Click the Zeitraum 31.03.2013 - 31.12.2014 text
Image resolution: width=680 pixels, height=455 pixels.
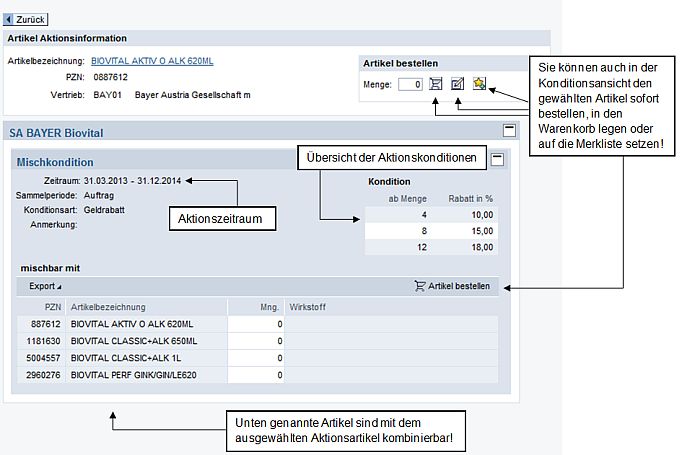point(132,181)
